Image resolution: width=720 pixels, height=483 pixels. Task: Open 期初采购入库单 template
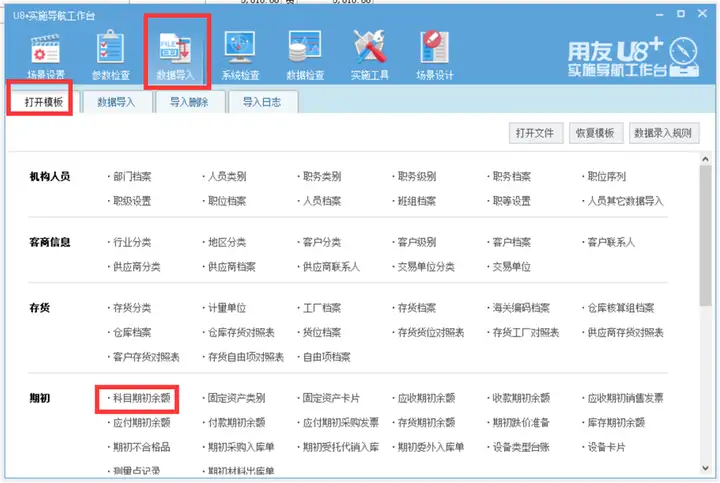(x=241, y=447)
